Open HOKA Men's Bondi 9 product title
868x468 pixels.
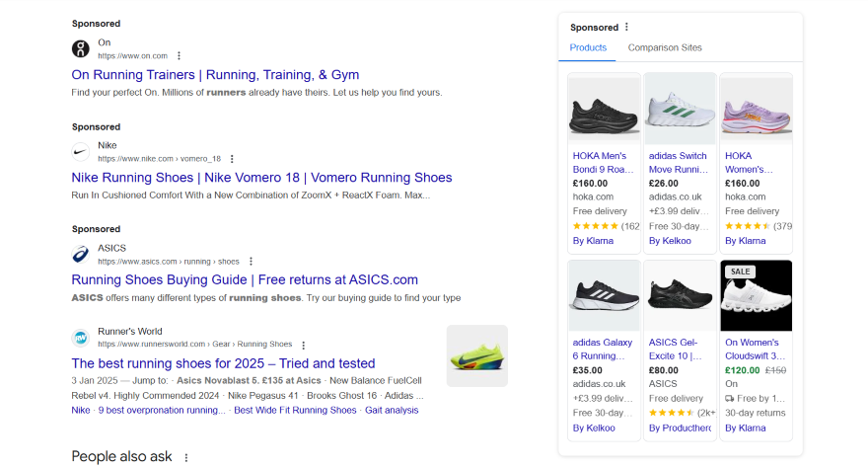click(603, 163)
